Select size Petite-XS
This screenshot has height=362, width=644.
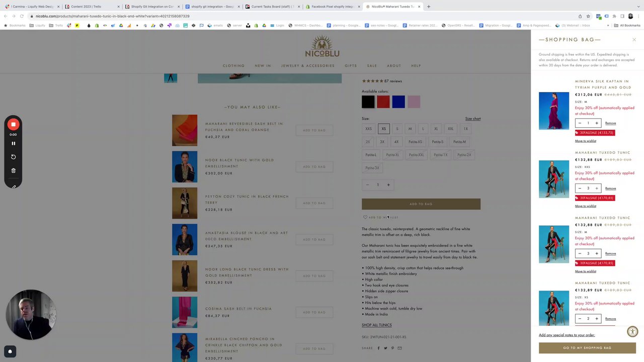[x=415, y=142]
